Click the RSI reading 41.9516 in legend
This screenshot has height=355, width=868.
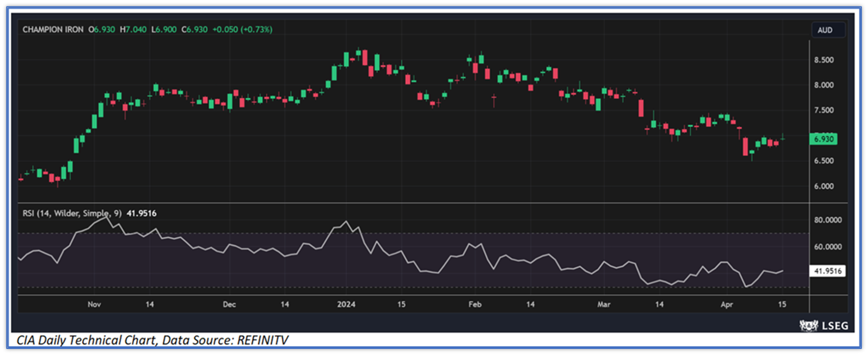(141, 213)
